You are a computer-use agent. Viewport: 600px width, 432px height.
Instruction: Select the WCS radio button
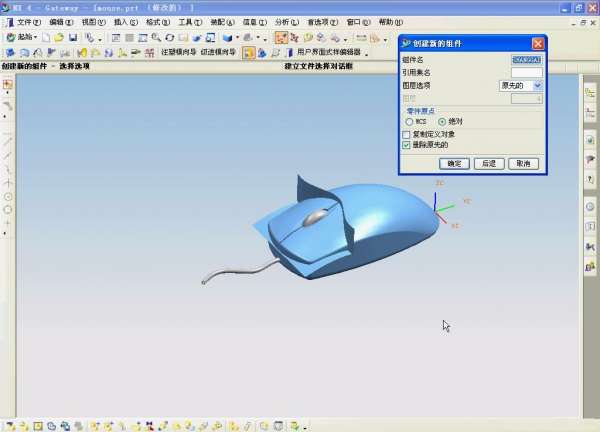coord(409,122)
